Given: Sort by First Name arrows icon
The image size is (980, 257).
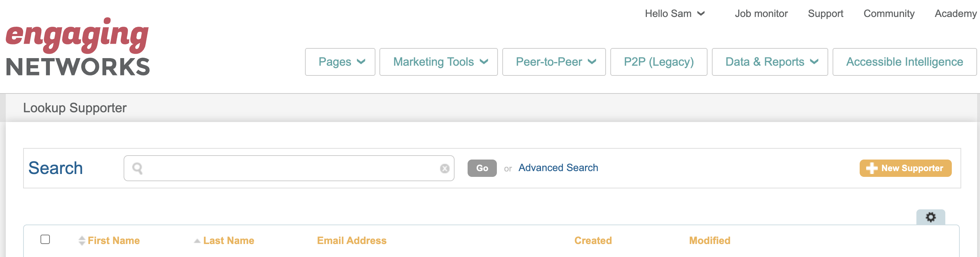Looking at the screenshot, I should pyautogui.click(x=82, y=241).
